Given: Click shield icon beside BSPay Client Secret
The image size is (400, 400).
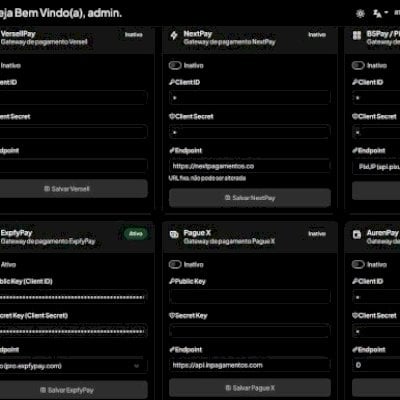Looking at the screenshot, I should pyautogui.click(x=355, y=116).
